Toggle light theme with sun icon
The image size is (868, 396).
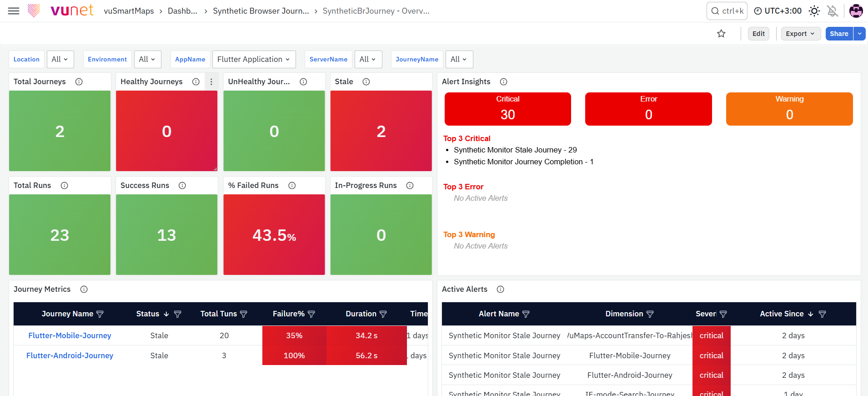[814, 11]
